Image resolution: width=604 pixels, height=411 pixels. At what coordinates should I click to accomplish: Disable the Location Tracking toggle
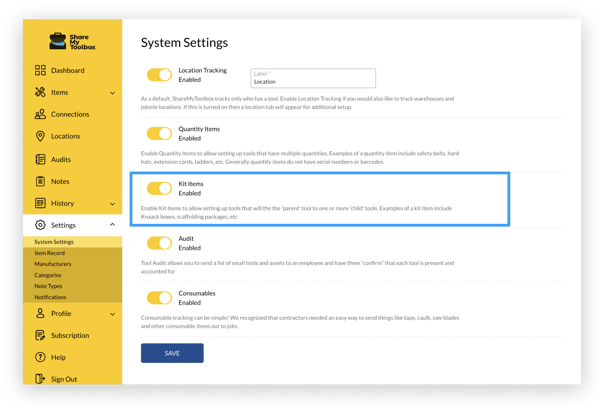coord(159,75)
